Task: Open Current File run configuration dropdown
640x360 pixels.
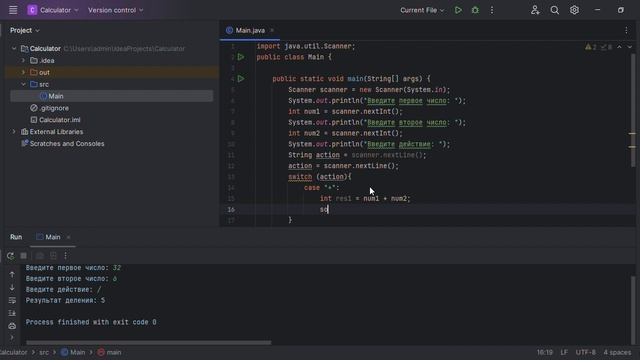Action: tap(422, 10)
